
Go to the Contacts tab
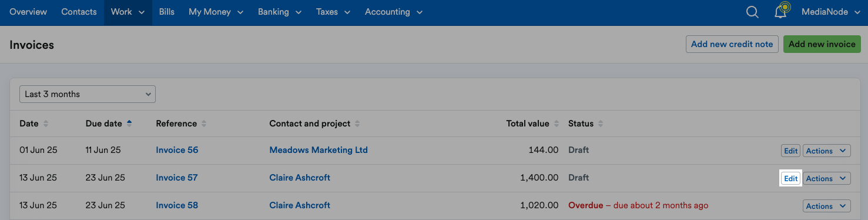[x=79, y=12]
